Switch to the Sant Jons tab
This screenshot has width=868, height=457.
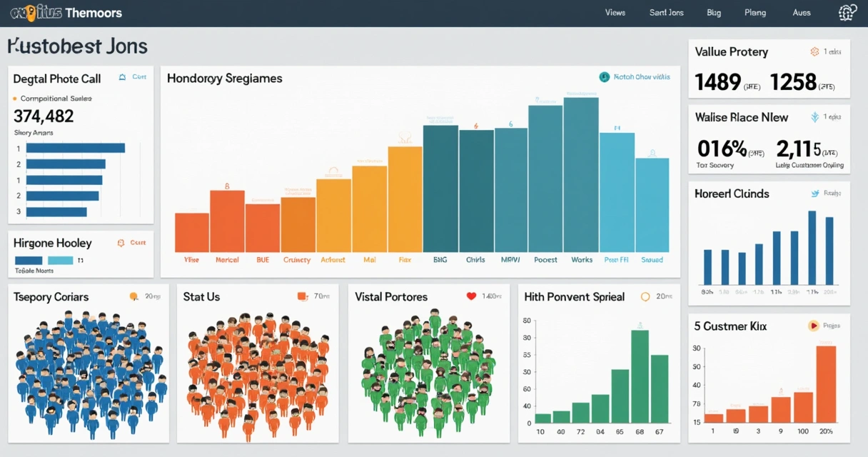[x=665, y=12]
